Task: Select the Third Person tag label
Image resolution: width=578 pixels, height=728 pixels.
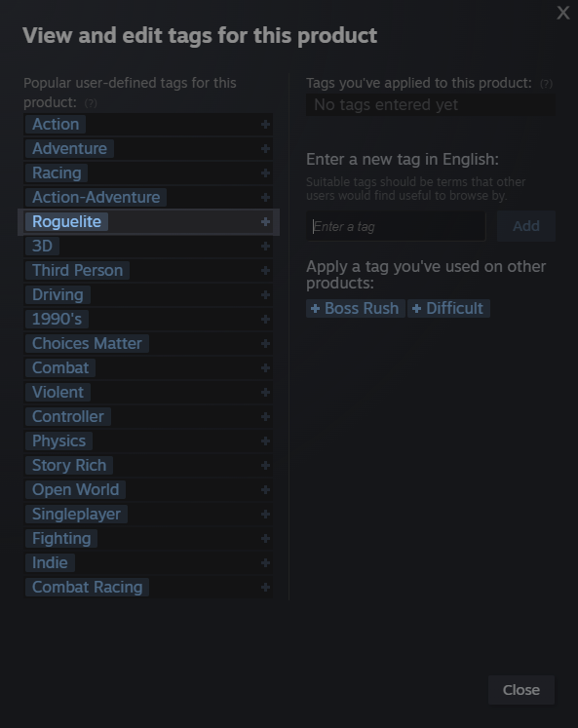Action: (x=78, y=271)
